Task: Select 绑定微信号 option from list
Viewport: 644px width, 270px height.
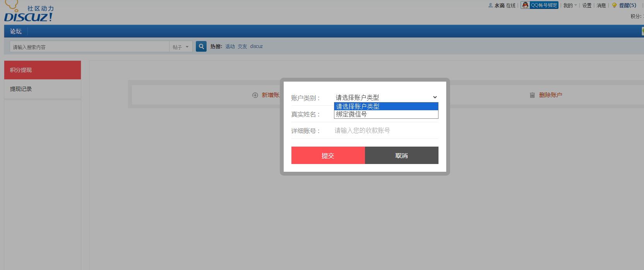Action: coord(386,114)
